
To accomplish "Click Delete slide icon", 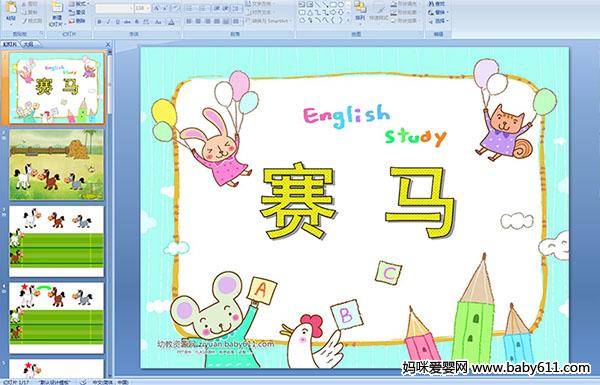I will point(72,21).
